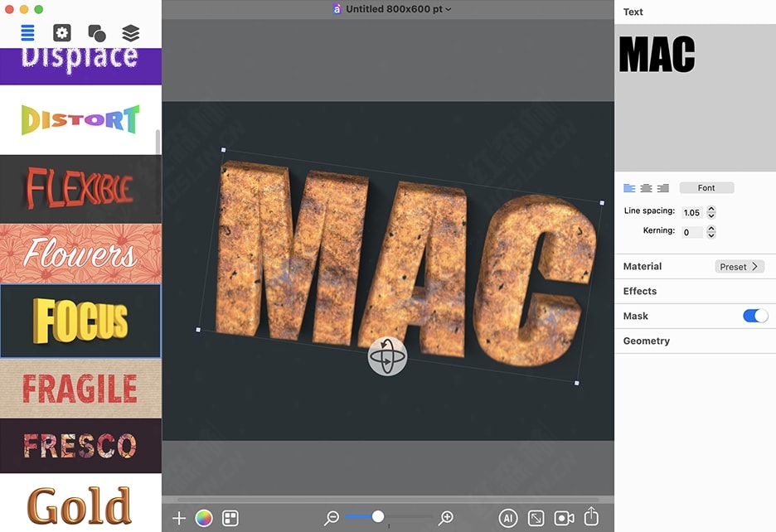Click the styles list scrollbar
This screenshot has height=532, width=776.
click(x=158, y=142)
